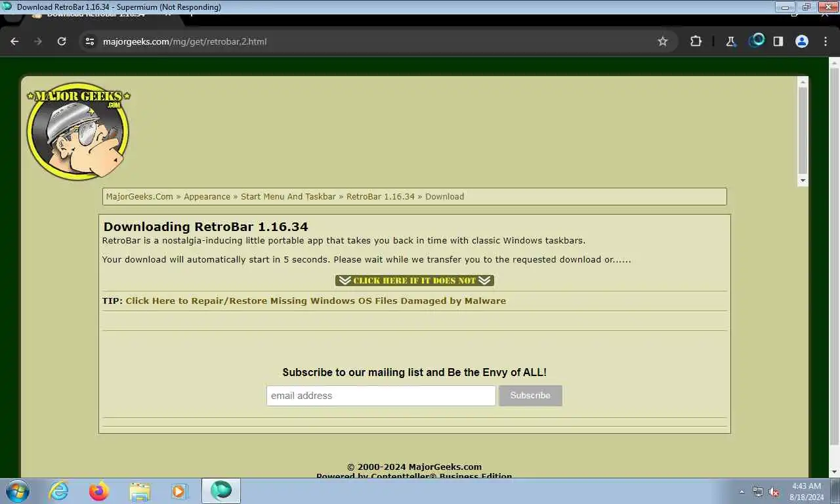Screen dimensions: 840x504
Task: Bookmark this page with the star icon
Action: [663, 41]
